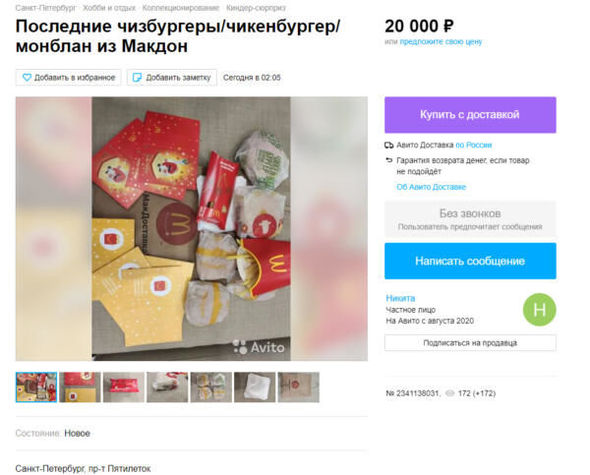Select the second photo thumbnail with red envelopes
Image resolution: width=590 pixels, height=475 pixels.
80,387
